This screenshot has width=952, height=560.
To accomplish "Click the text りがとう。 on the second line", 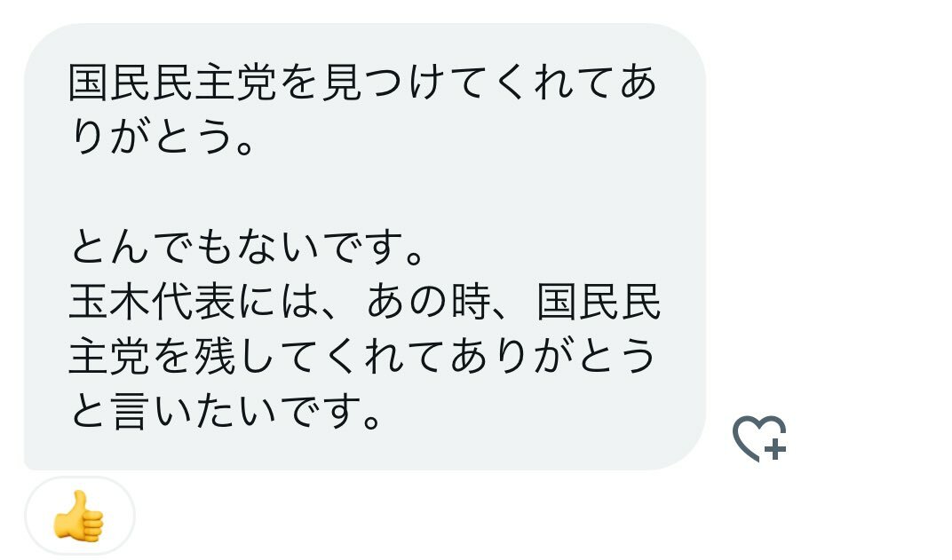I will [163, 137].
